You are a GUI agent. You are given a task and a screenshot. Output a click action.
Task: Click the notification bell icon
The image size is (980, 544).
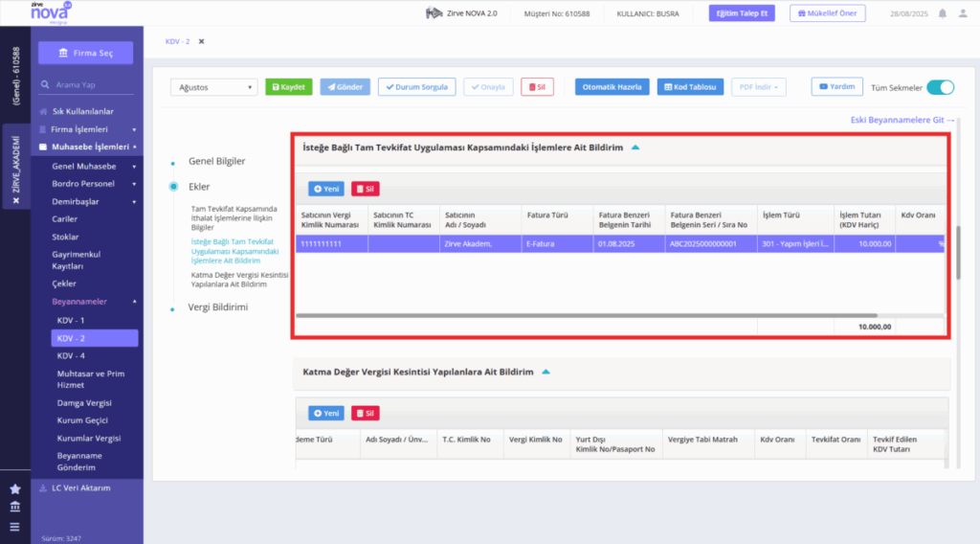point(942,13)
